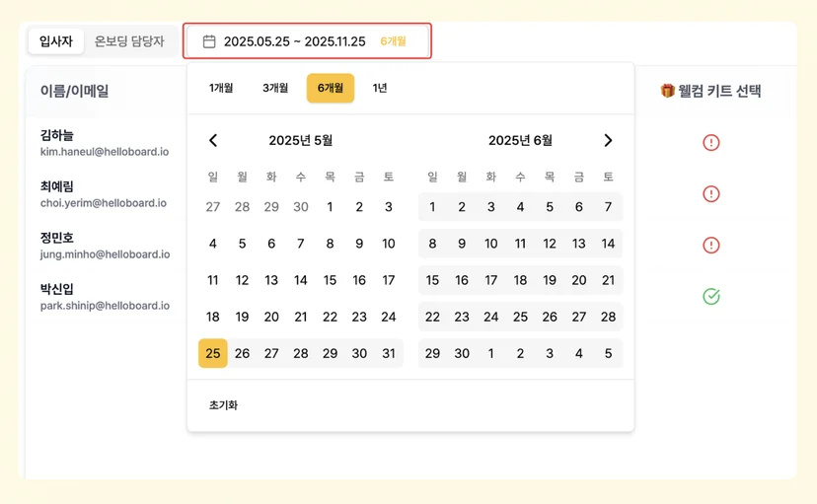Click green check icon for 박신입
The width and height of the screenshot is (817, 504).
711,296
